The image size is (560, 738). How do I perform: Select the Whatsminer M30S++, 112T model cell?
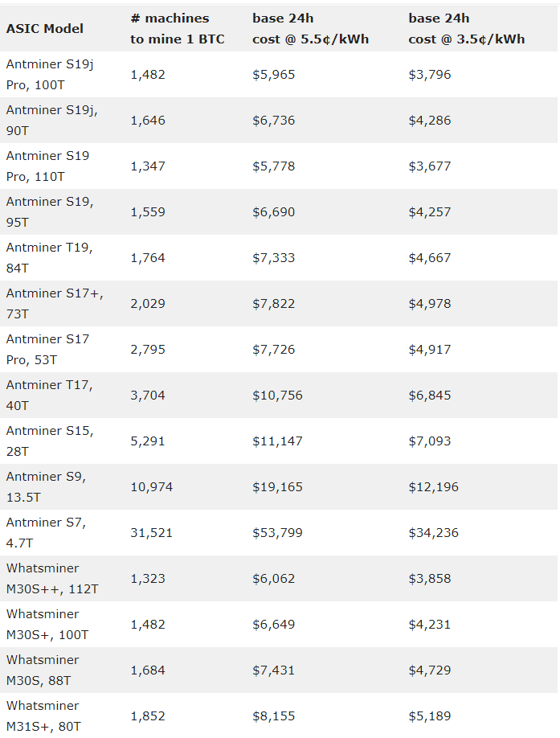click(x=53, y=579)
